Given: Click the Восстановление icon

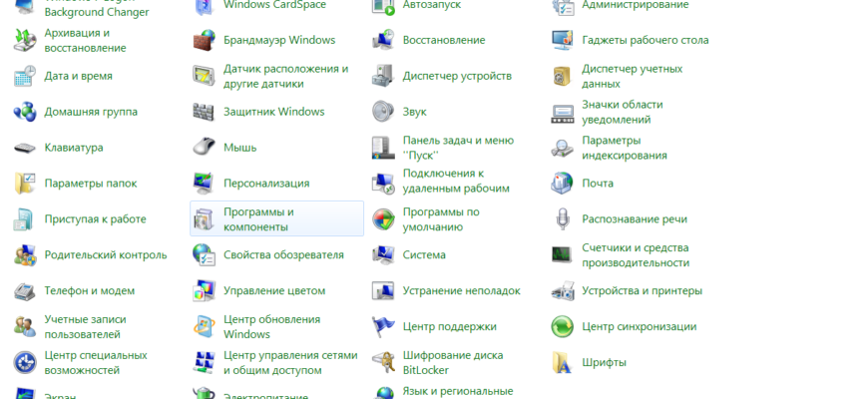Looking at the screenshot, I should pos(383,40).
